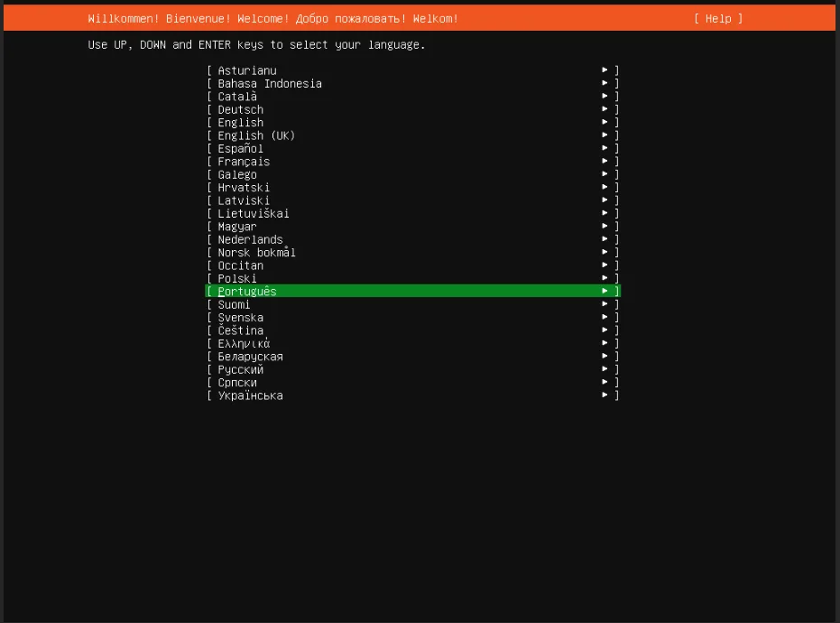Screen dimensions: 840x623
Task: Select Asturianu as the language
Action: 412,70
